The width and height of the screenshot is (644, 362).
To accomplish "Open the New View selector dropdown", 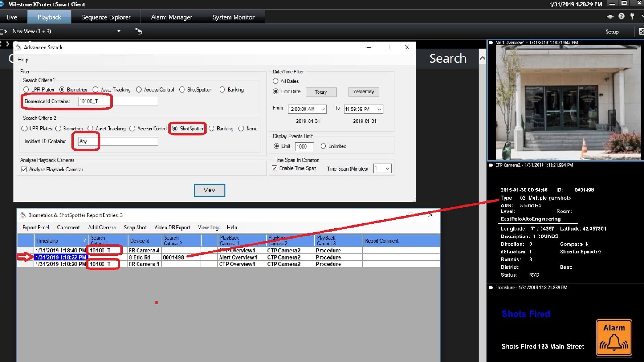I will click(x=119, y=31).
